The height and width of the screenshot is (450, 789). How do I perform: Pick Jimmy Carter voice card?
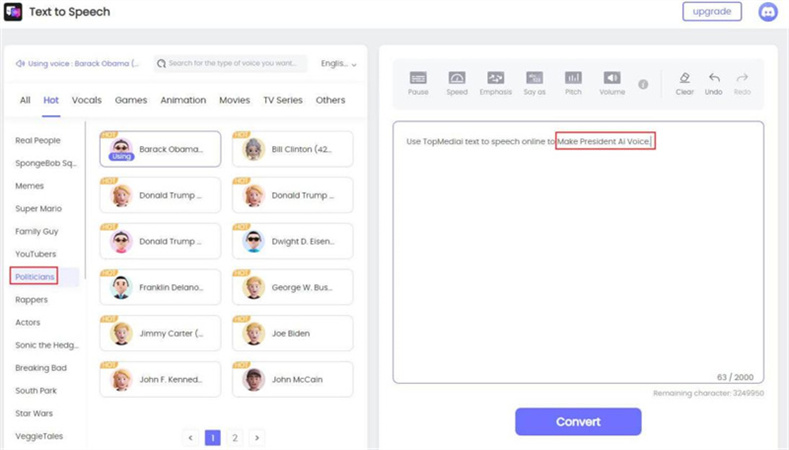[x=160, y=333]
